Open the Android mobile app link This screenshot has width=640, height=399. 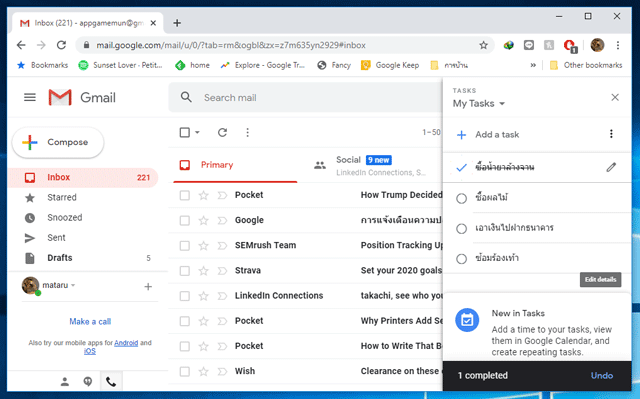point(126,343)
